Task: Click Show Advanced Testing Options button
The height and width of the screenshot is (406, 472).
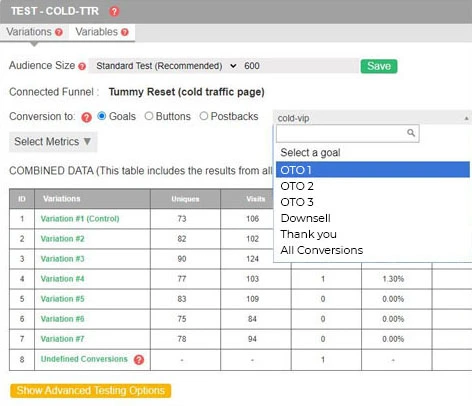Action: [x=91, y=391]
